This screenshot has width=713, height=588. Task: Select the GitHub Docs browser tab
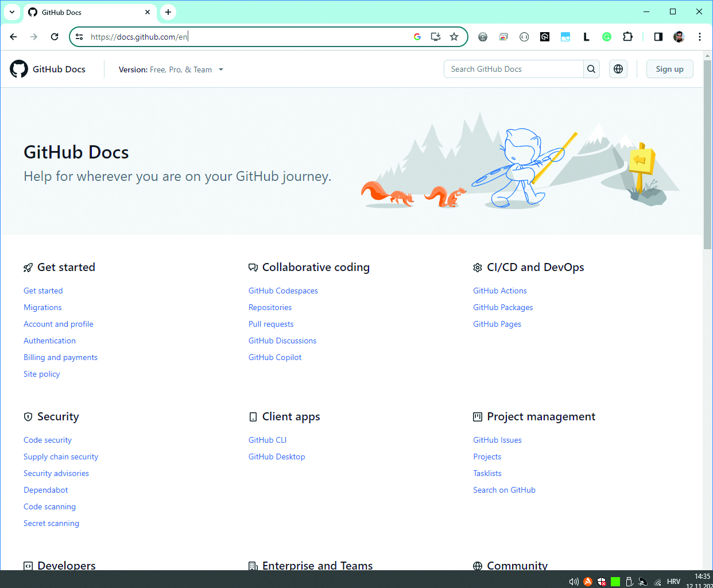[86, 12]
